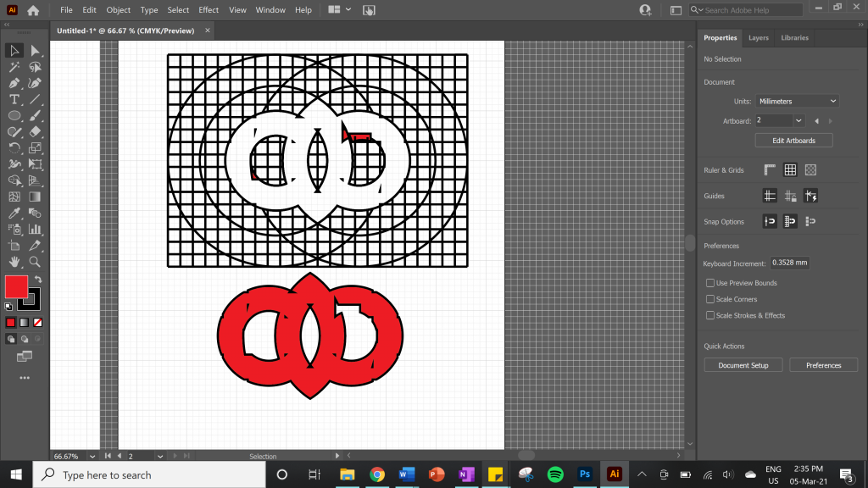The width and height of the screenshot is (868, 488).
Task: Select the Selection tool arrow
Action: (x=14, y=51)
